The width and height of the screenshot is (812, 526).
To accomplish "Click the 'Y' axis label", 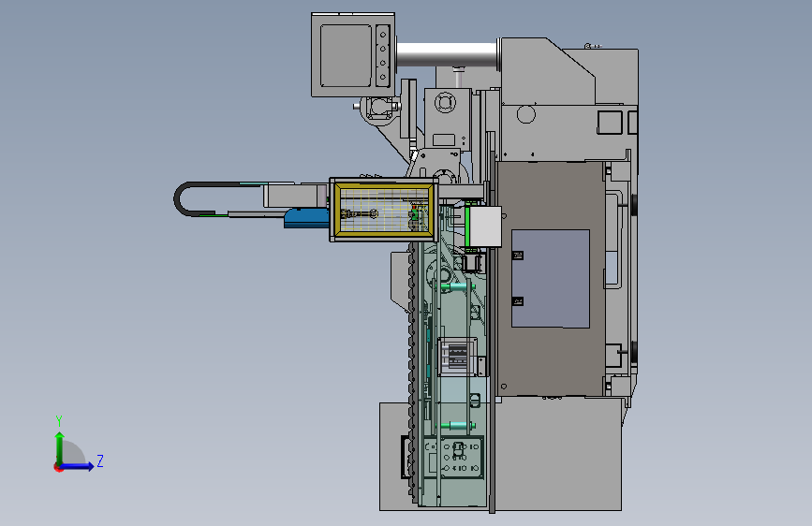I will [x=59, y=420].
